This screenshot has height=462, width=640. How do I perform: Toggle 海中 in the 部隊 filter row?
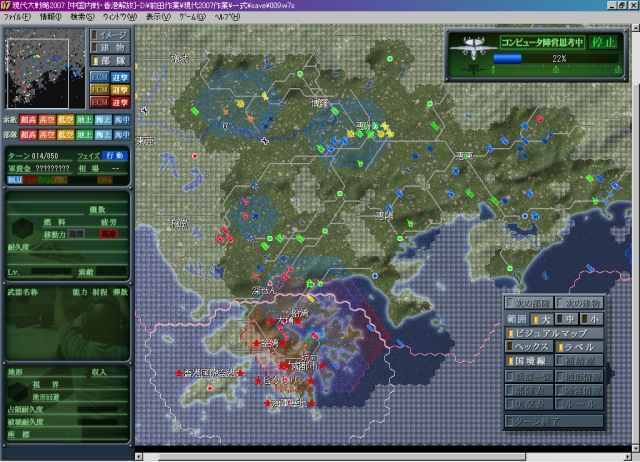[x=122, y=135]
